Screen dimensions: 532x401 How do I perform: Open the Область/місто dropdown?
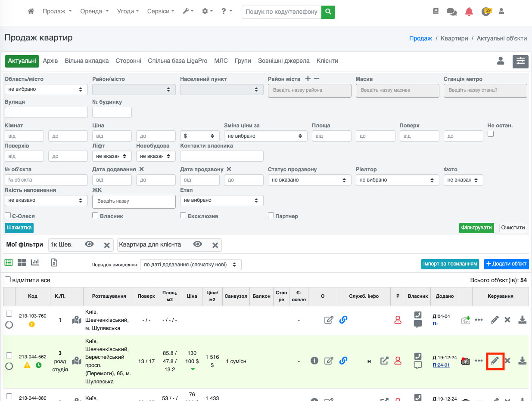coord(46,89)
